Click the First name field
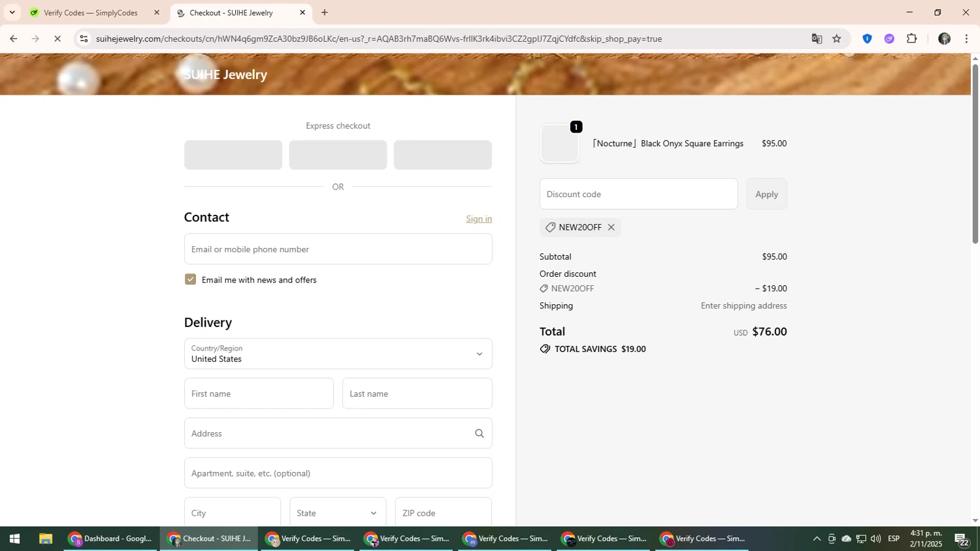Image resolution: width=980 pixels, height=551 pixels. 259,394
